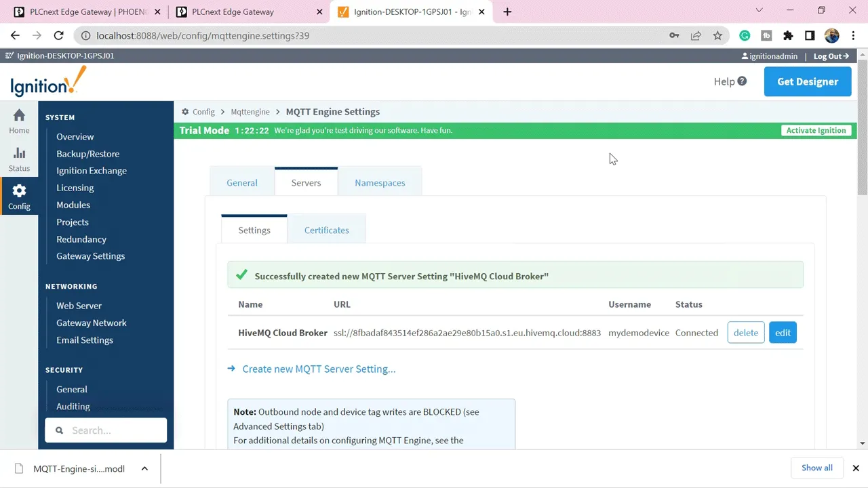Viewport: 868px width, 488px height.
Task: Click the site information icon in address bar
Action: tap(85, 36)
